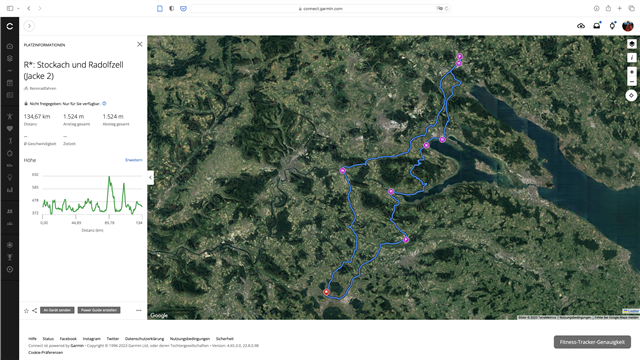
Task: Click the An Gerät senden button
Action: tap(57, 310)
